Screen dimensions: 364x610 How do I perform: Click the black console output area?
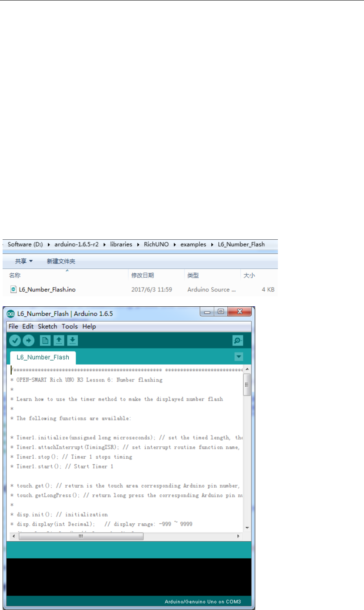click(x=129, y=577)
